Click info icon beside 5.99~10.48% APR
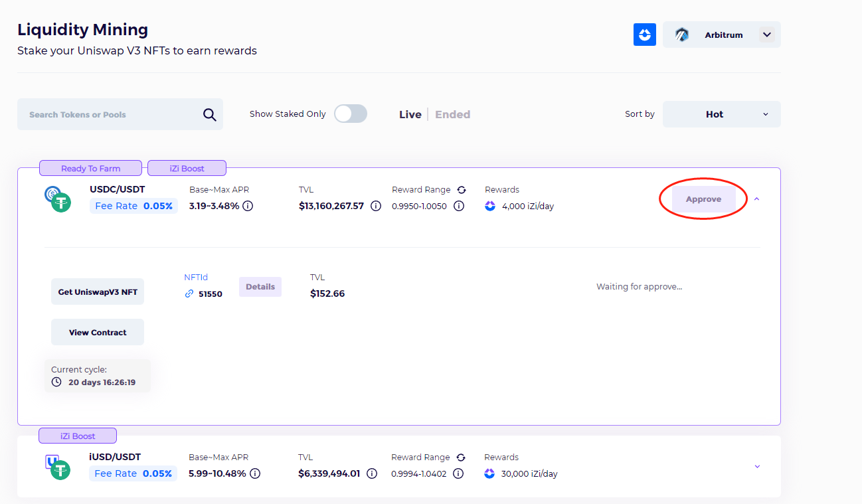 coord(255,473)
